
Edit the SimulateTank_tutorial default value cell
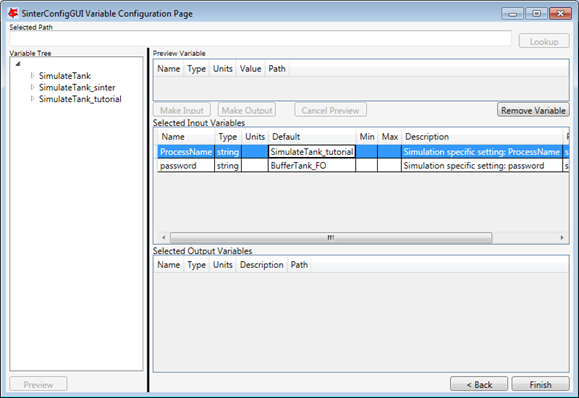coord(312,152)
